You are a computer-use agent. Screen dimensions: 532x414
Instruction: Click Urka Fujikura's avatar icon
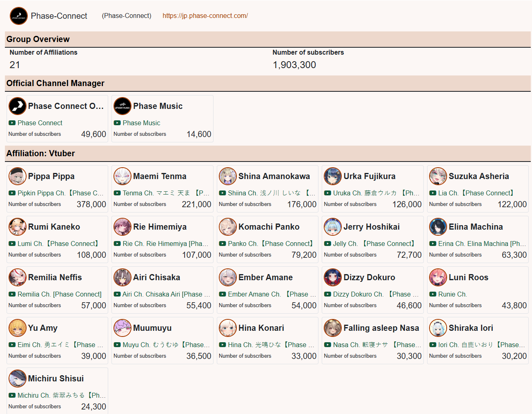click(x=333, y=176)
